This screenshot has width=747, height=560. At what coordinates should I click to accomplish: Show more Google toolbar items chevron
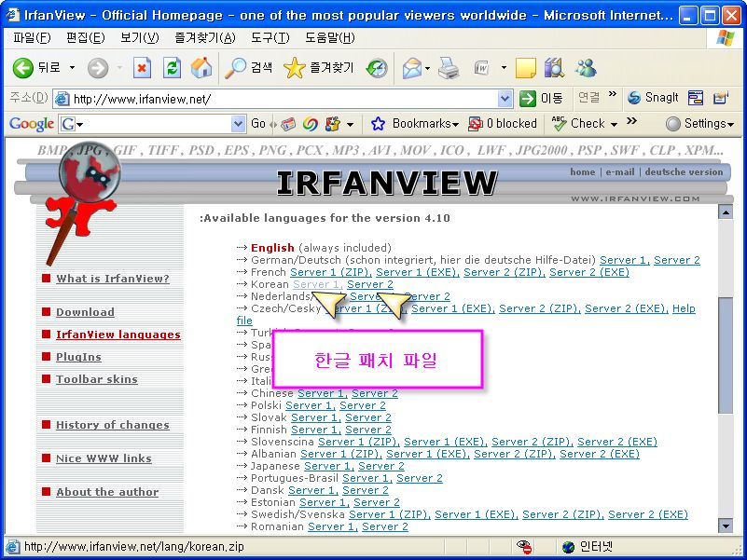(631, 120)
